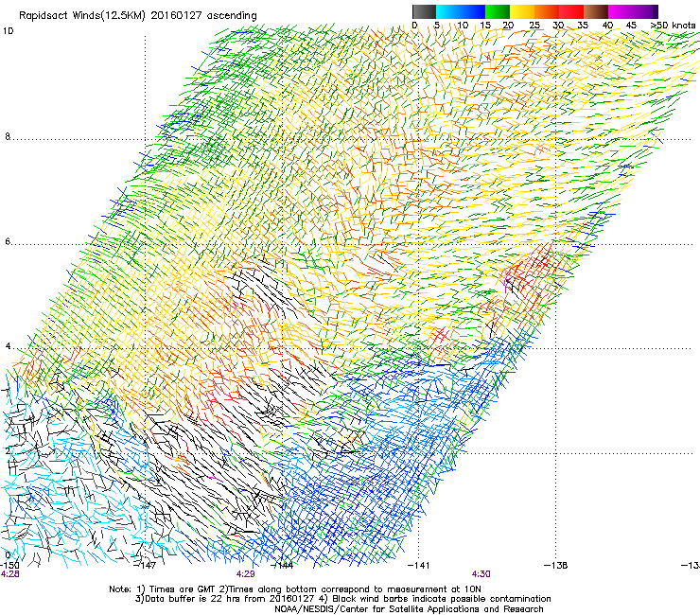This screenshot has height=615, width=700.
Task: Click the 'NOAA/NESDIS/Center for Satellite Applications and Research' credit
Action: 409,609
